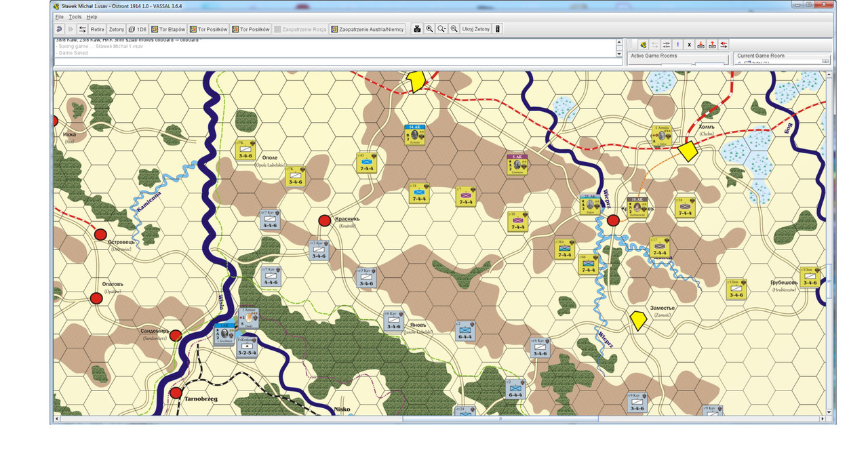This screenshot has height=461, width=868.
Task: Open Zaopatrzenie Austria/Niemcy supply window
Action: pyautogui.click(x=368, y=29)
